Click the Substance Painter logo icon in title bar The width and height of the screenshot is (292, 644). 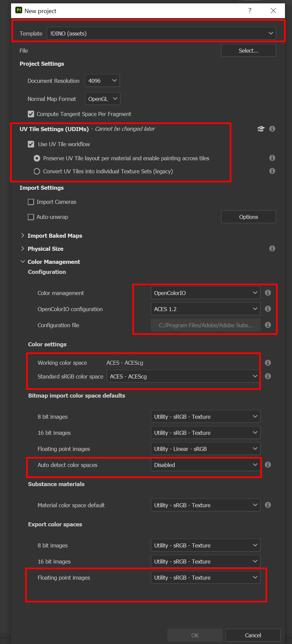tap(19, 10)
